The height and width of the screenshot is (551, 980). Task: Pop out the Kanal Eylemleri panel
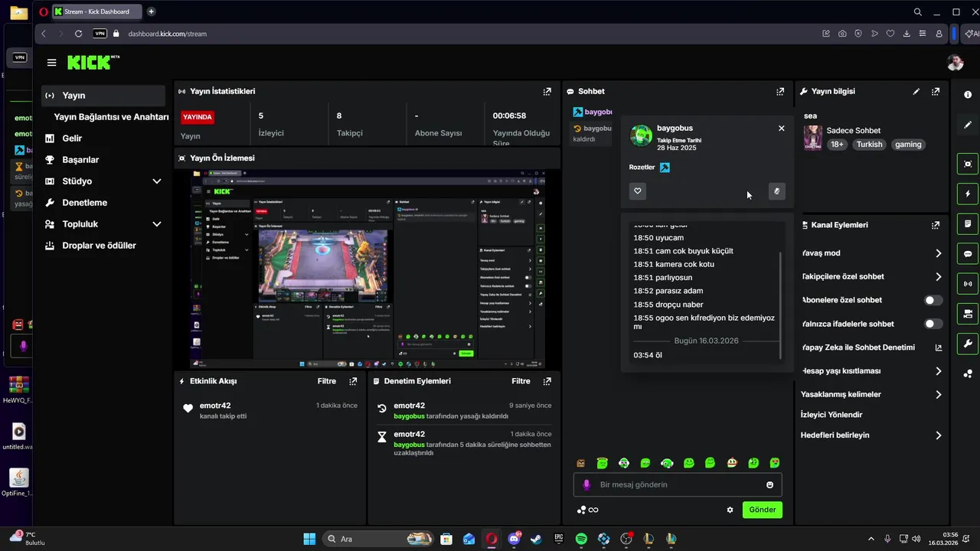tap(936, 225)
